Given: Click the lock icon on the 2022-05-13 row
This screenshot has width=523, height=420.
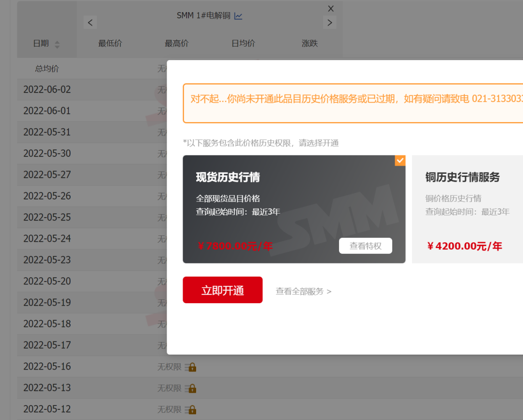Looking at the screenshot, I should click(x=191, y=389).
